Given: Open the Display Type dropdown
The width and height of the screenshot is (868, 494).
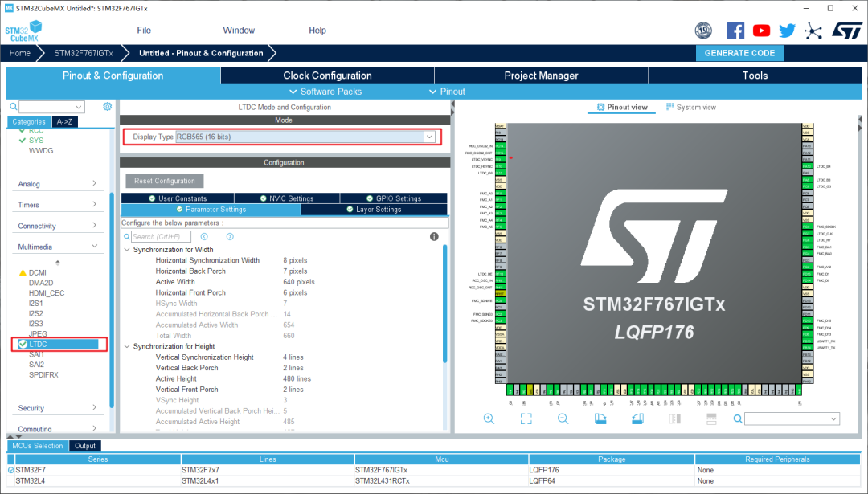Looking at the screenshot, I should pos(429,137).
